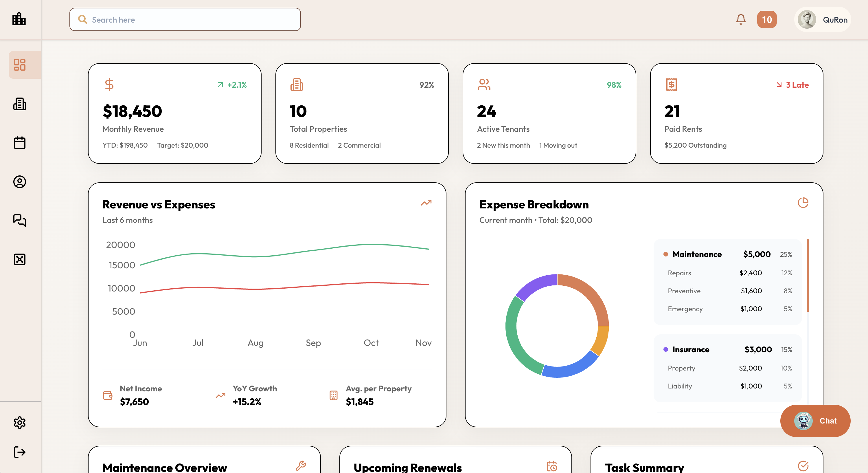Click the Insurance category row in expenses
This screenshot has height=473, width=868.
[x=727, y=350]
